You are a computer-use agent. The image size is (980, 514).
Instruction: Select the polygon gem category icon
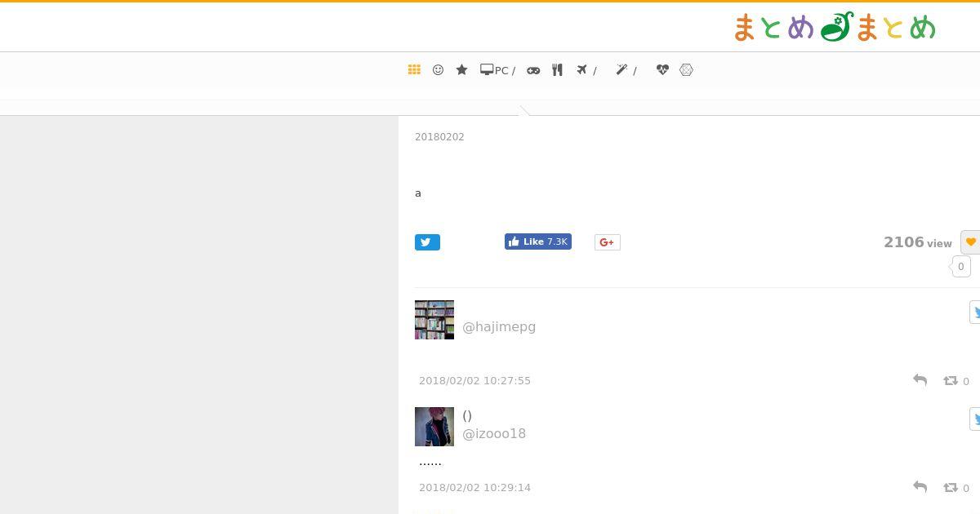click(686, 70)
